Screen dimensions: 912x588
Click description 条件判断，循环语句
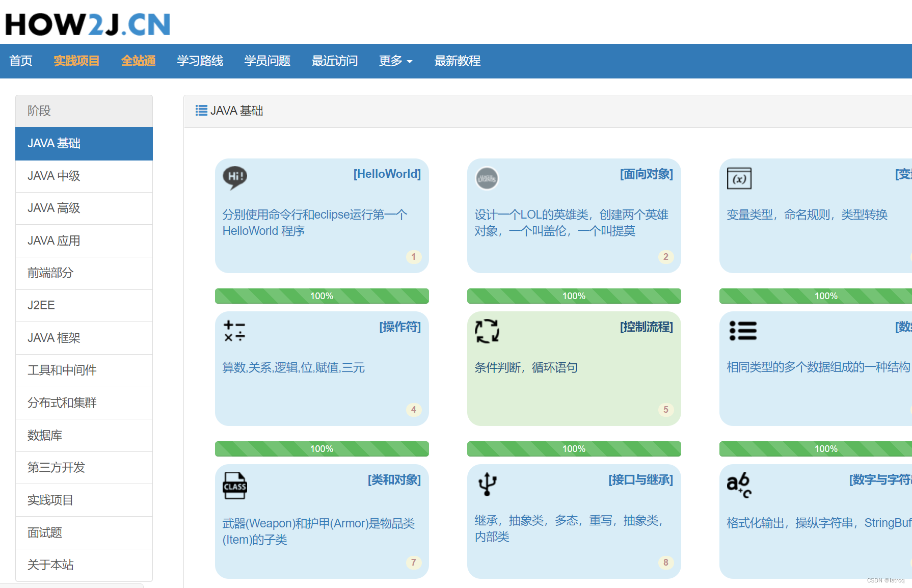(526, 368)
